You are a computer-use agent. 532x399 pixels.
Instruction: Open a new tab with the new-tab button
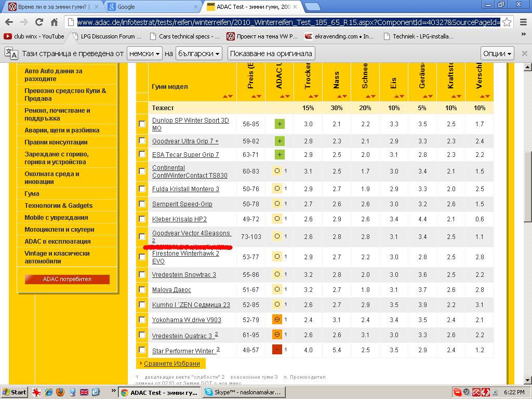click(x=312, y=7)
